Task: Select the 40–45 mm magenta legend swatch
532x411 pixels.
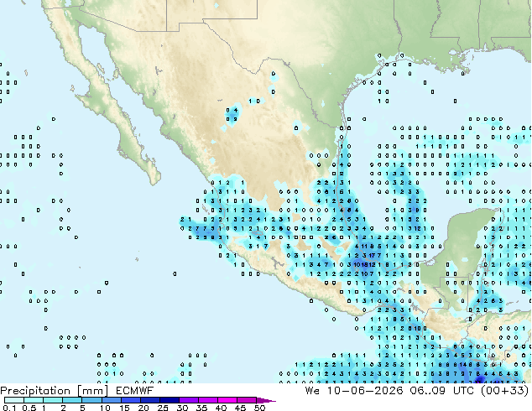Action: (x=227, y=400)
